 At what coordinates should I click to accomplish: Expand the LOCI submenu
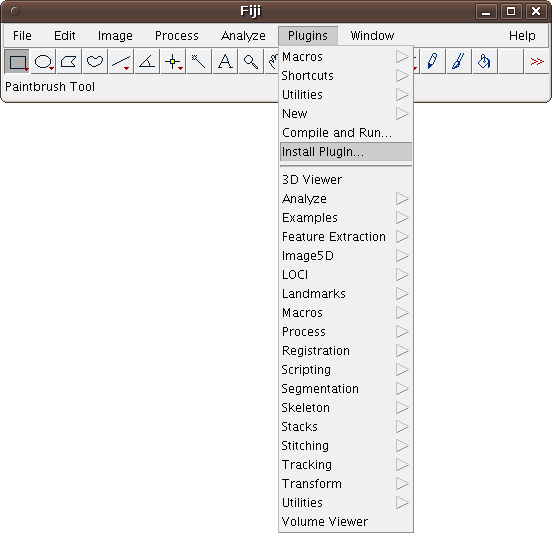pos(346,275)
